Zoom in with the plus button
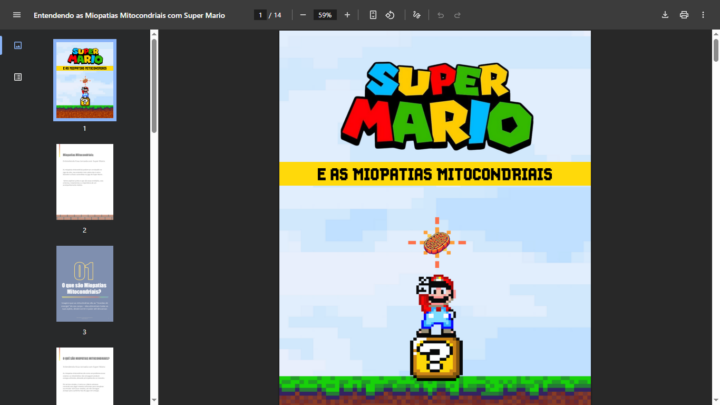The height and width of the screenshot is (405, 720). [x=347, y=15]
